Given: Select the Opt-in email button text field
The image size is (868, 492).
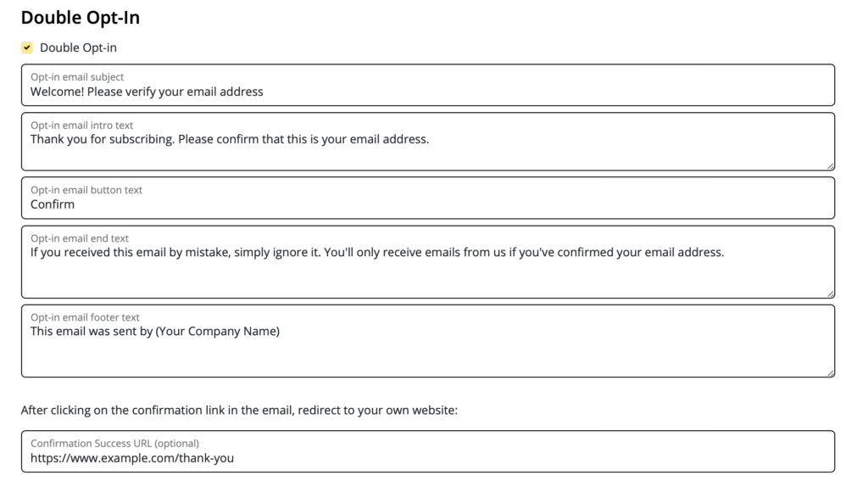Looking at the screenshot, I should (428, 198).
